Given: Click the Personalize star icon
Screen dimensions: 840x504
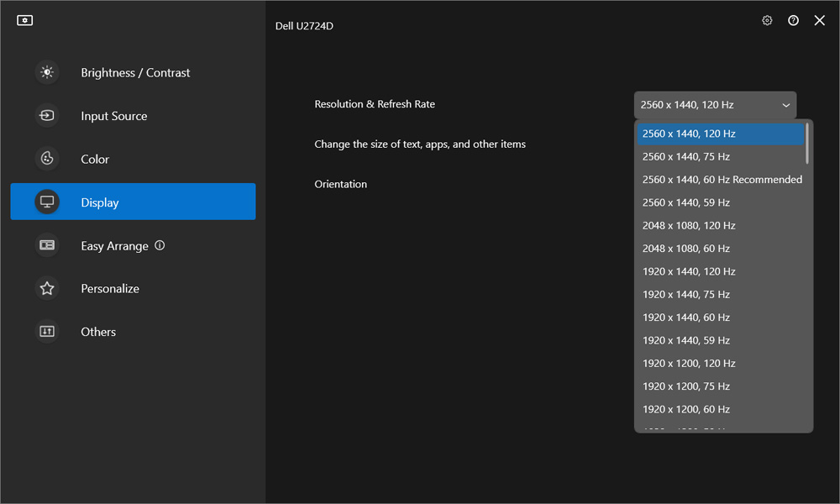Looking at the screenshot, I should [x=47, y=289].
